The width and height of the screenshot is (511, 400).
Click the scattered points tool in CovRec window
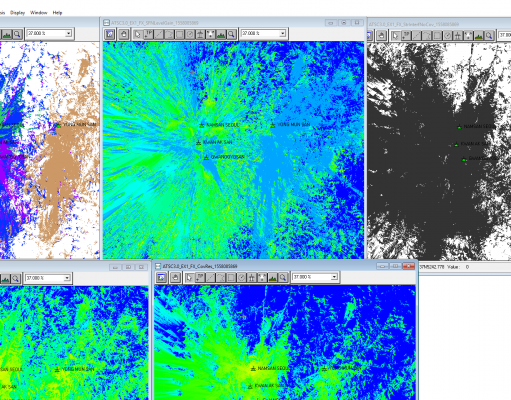click(x=262, y=277)
